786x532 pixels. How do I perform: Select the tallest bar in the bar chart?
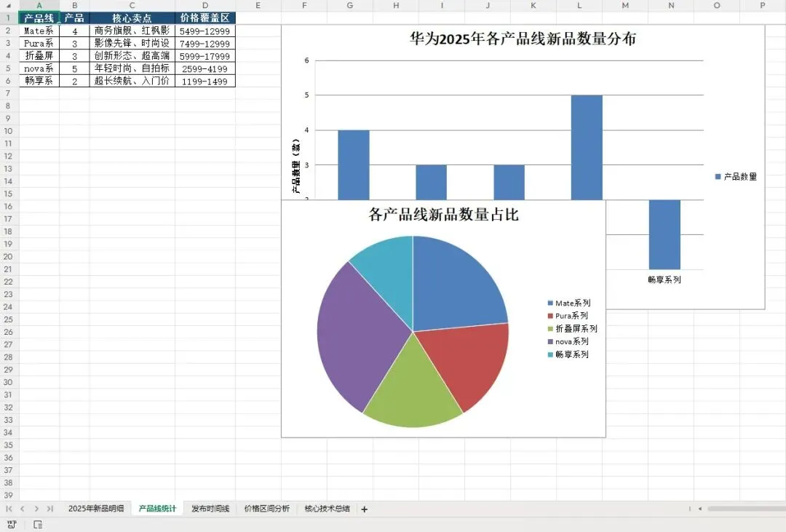(x=587, y=148)
